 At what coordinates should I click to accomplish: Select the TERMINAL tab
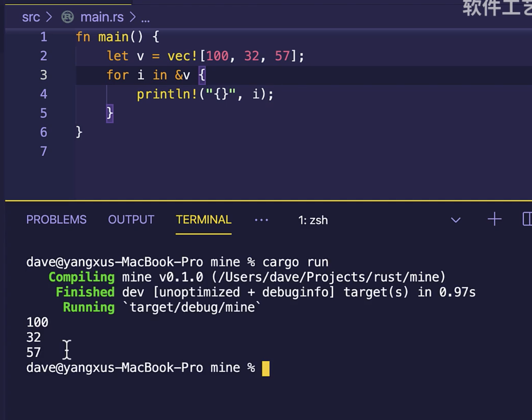[x=203, y=220]
